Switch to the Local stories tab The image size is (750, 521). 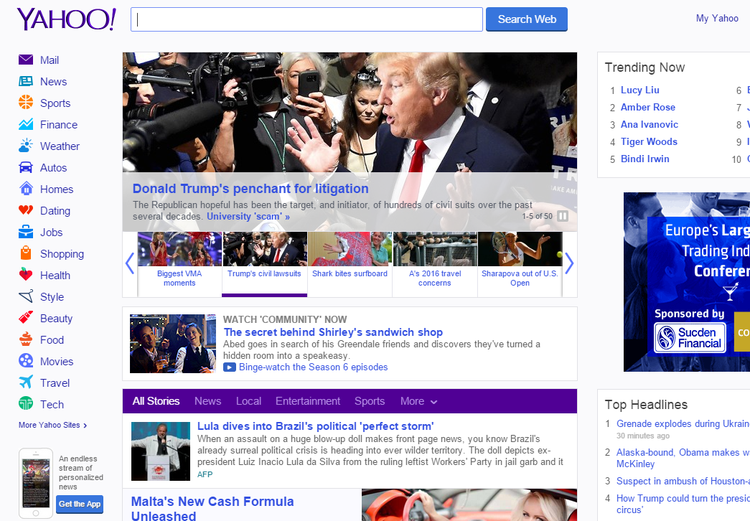[x=248, y=401]
